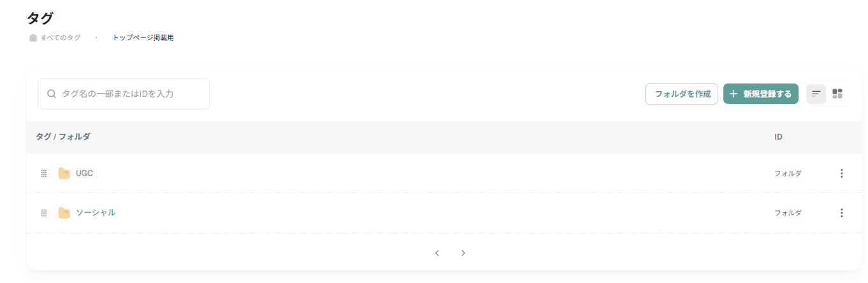Navigate to すべてのタグ breadcrumb

pos(61,38)
